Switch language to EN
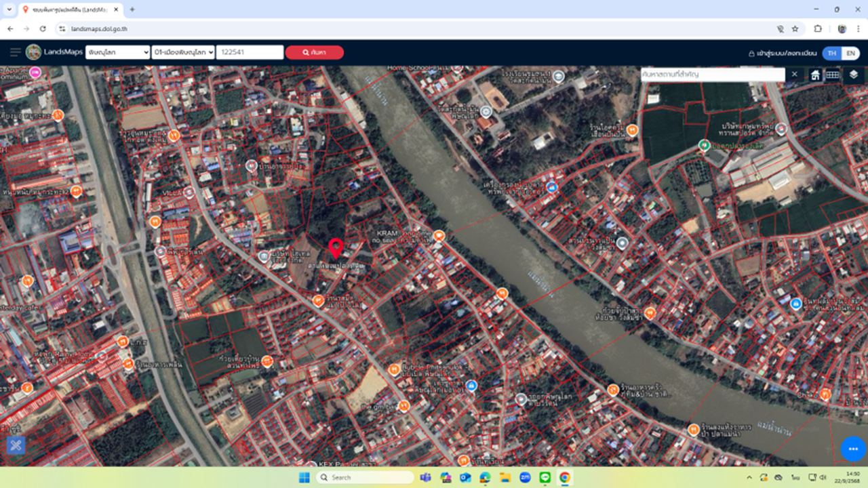 (x=850, y=53)
